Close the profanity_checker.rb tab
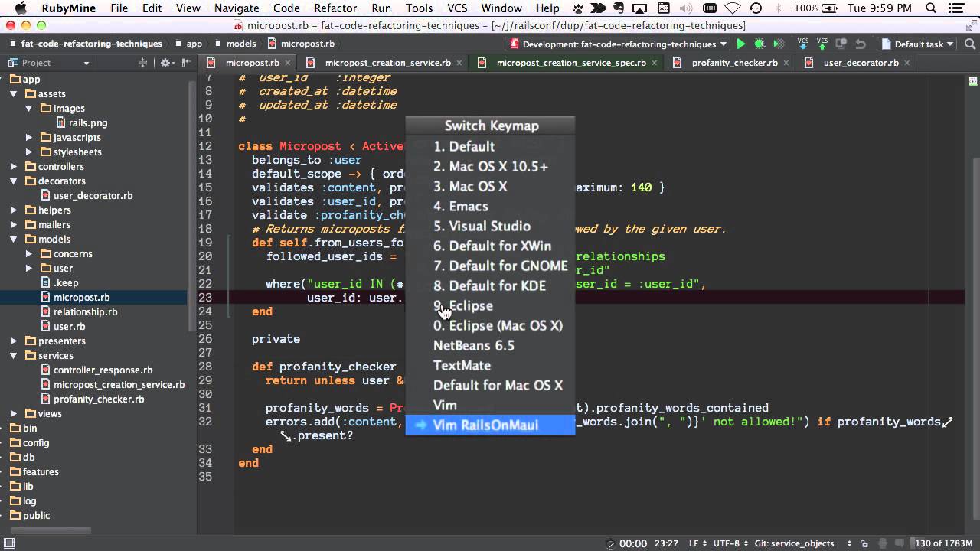The height and width of the screenshot is (551, 980). (786, 63)
